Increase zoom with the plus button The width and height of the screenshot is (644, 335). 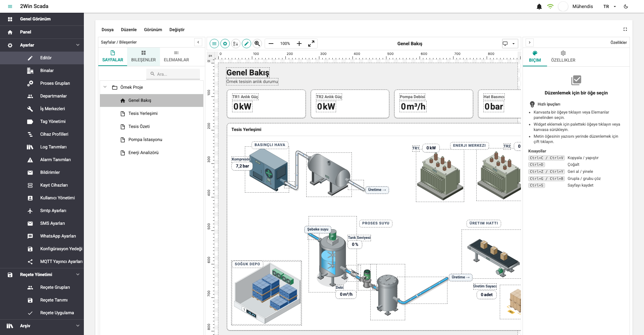click(x=299, y=44)
